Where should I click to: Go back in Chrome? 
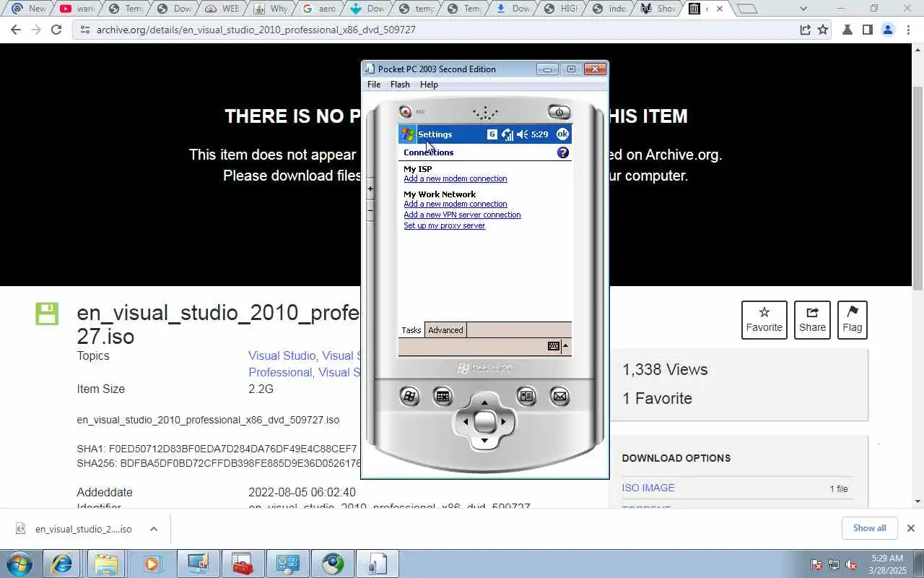16,30
